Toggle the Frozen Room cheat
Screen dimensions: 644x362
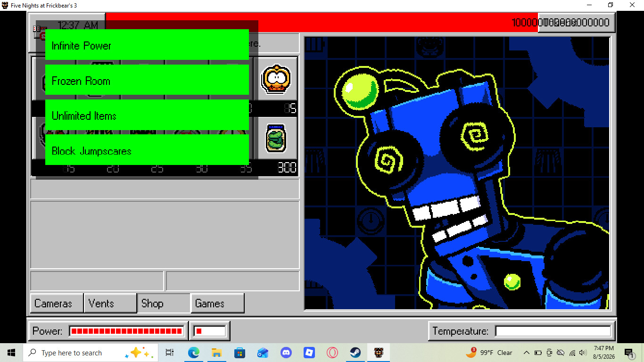[x=147, y=80]
